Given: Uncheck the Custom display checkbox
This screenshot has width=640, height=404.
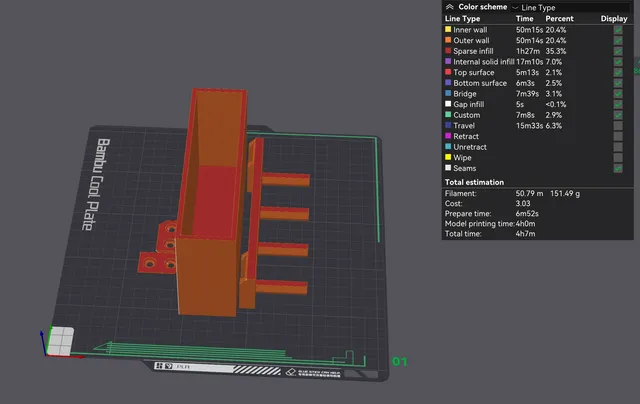Looking at the screenshot, I should tap(618, 115).
